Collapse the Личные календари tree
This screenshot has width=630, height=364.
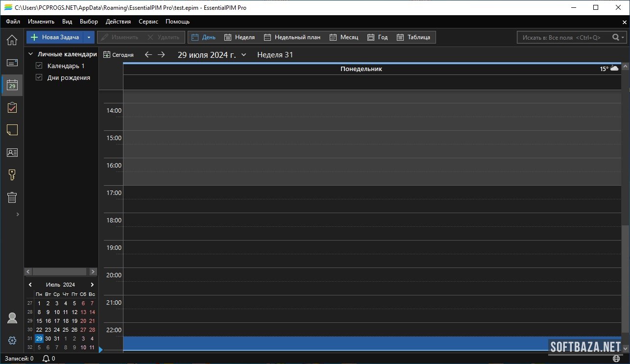[30, 54]
